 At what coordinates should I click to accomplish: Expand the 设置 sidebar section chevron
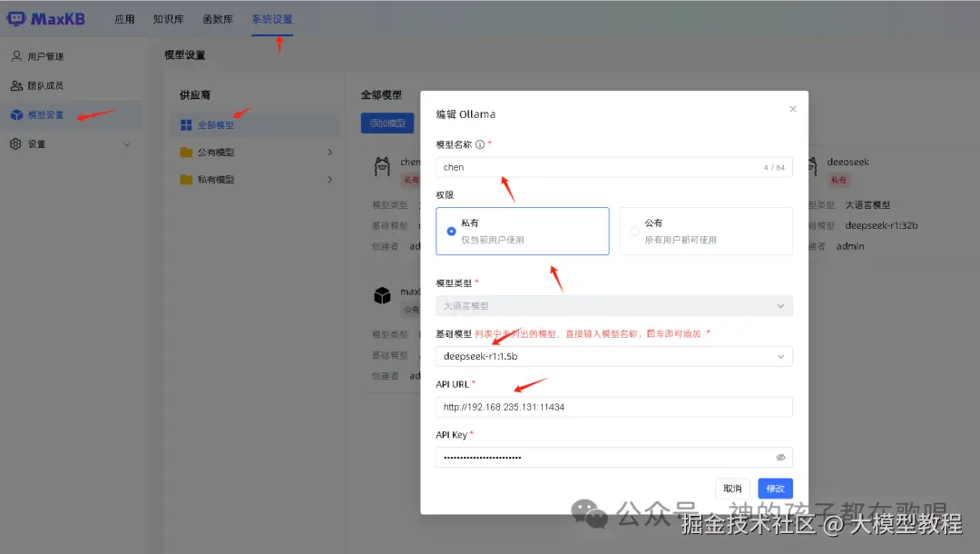[x=126, y=143]
